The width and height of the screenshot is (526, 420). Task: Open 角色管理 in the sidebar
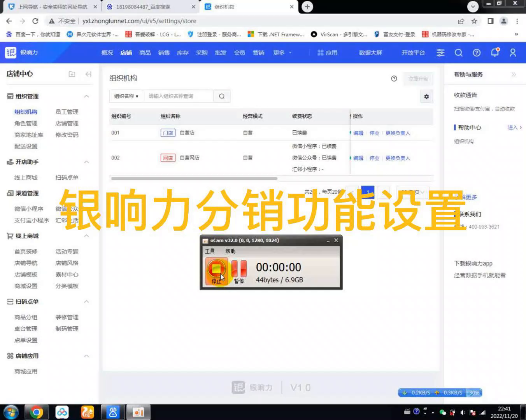click(x=26, y=123)
